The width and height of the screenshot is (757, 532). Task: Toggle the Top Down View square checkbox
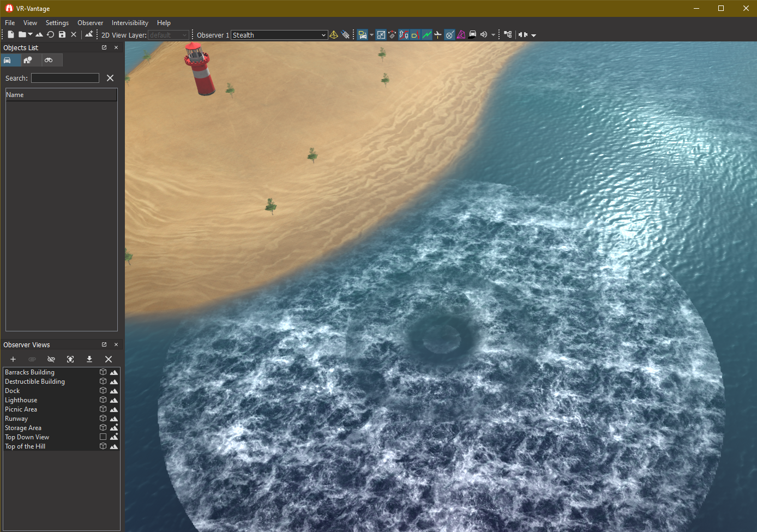click(x=103, y=437)
